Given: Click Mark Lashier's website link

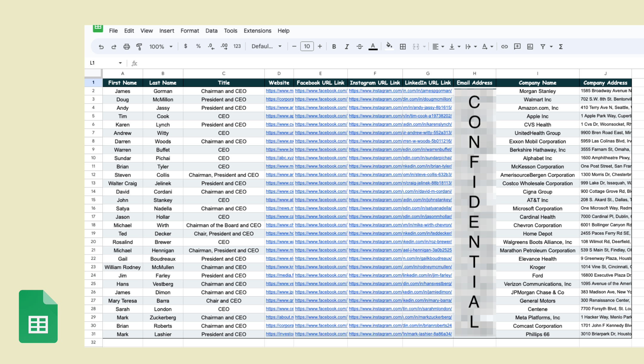Looking at the screenshot, I should [279, 334].
